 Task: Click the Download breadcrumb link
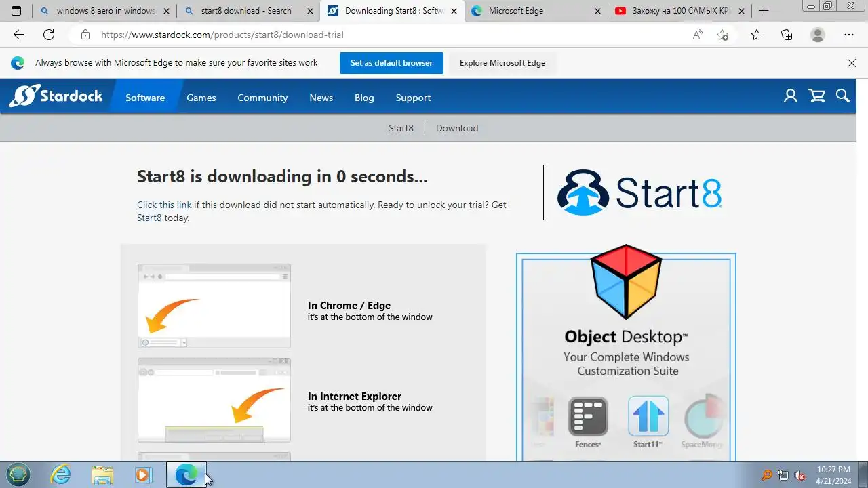(457, 128)
